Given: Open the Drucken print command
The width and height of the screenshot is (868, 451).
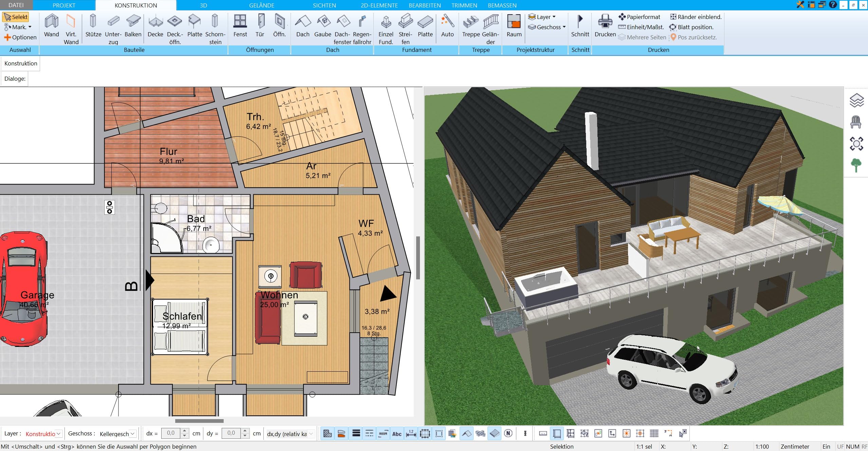Looking at the screenshot, I should coord(605,26).
